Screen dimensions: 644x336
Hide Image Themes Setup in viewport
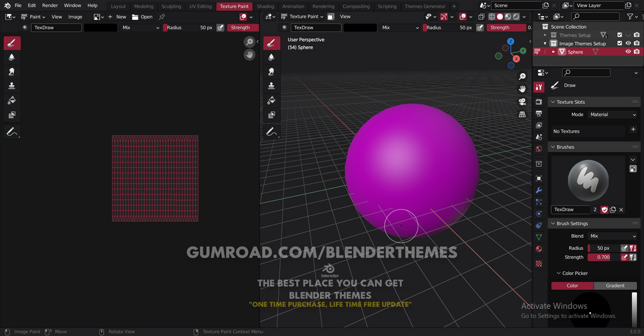[628, 43]
